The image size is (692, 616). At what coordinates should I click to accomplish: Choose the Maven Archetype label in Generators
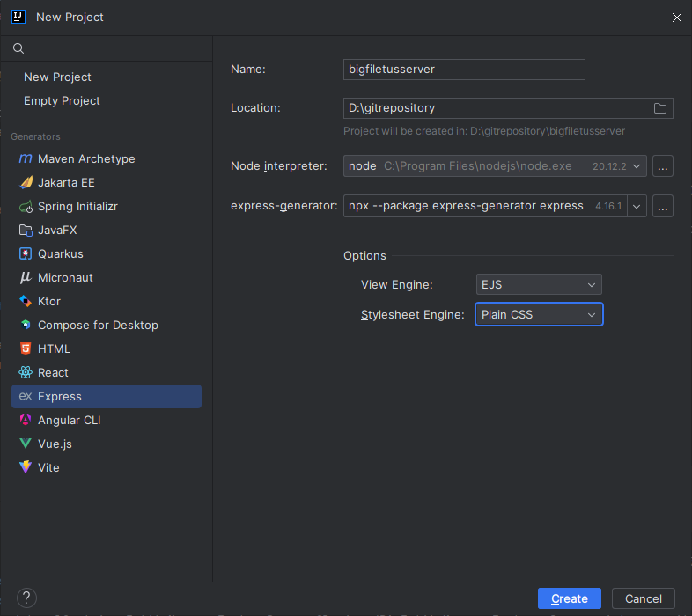pos(86,159)
